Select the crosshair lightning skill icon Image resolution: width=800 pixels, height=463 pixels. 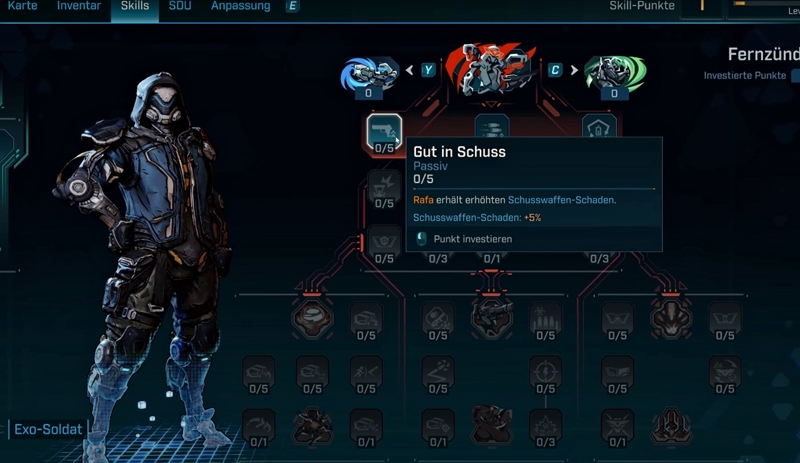point(545,377)
